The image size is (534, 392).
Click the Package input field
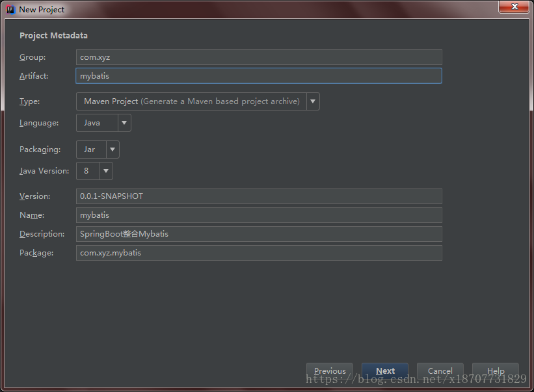[259, 253]
